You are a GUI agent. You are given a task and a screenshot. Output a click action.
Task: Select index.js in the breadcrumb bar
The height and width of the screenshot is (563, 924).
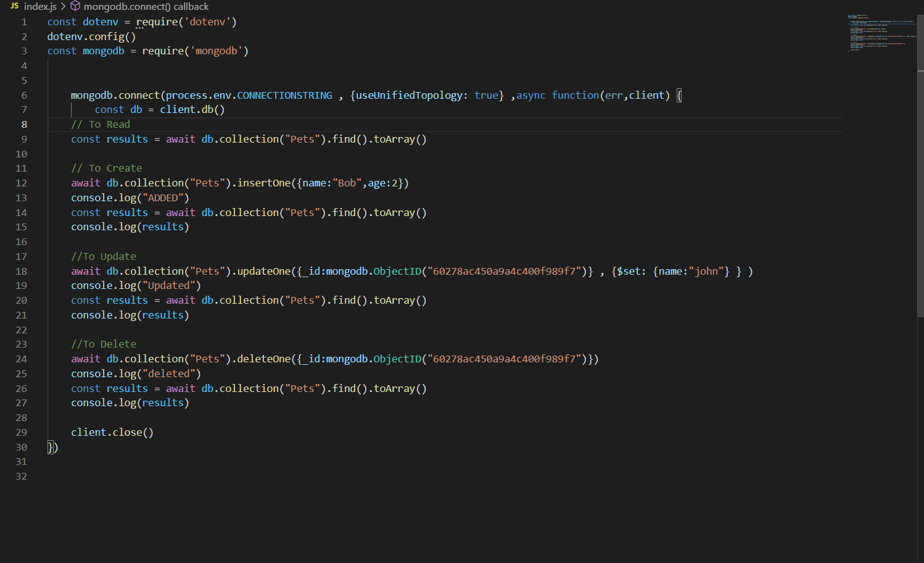click(40, 7)
